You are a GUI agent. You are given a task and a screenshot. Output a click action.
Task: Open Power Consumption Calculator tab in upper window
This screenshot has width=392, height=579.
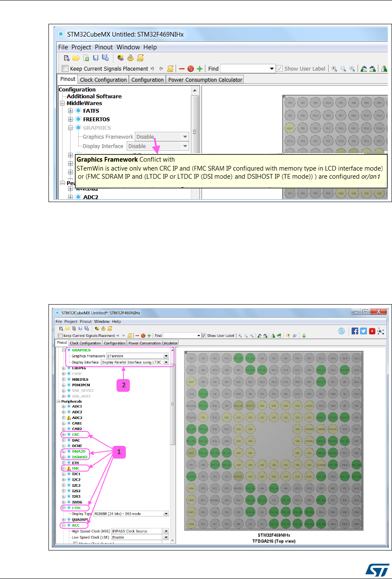click(205, 80)
